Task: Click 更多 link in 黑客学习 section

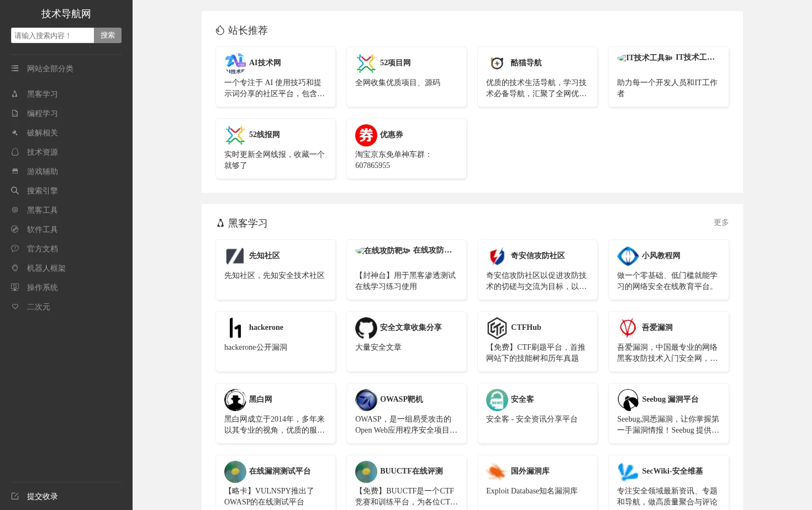Action: (x=721, y=222)
